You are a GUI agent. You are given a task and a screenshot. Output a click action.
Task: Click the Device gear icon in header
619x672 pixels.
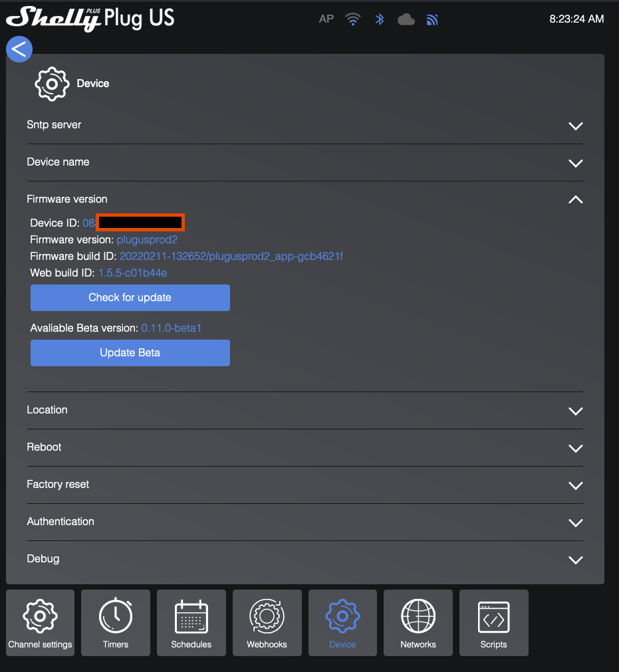coord(52,84)
